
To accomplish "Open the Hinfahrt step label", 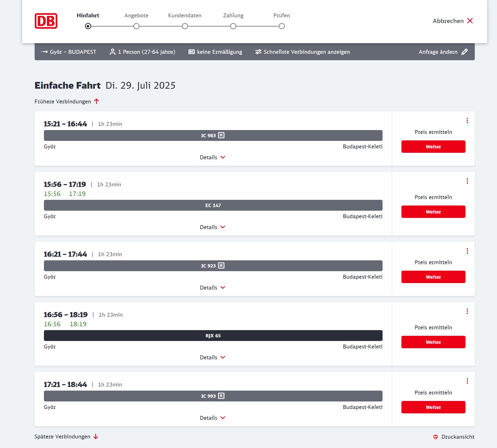I will [88, 16].
